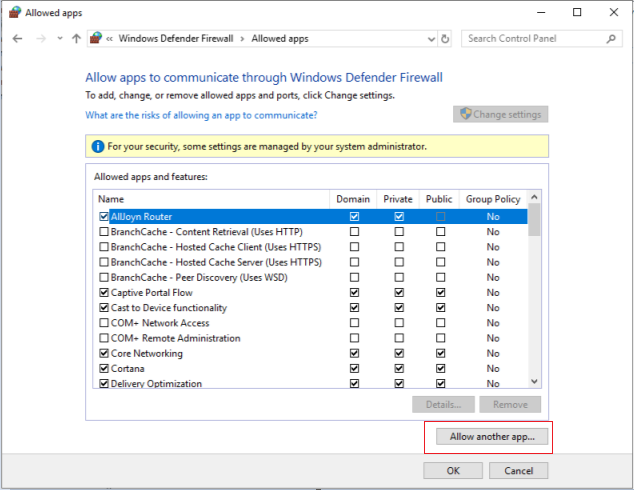The height and width of the screenshot is (490, 634).
Task: Dismiss the dialog with Cancel
Action: click(x=518, y=471)
